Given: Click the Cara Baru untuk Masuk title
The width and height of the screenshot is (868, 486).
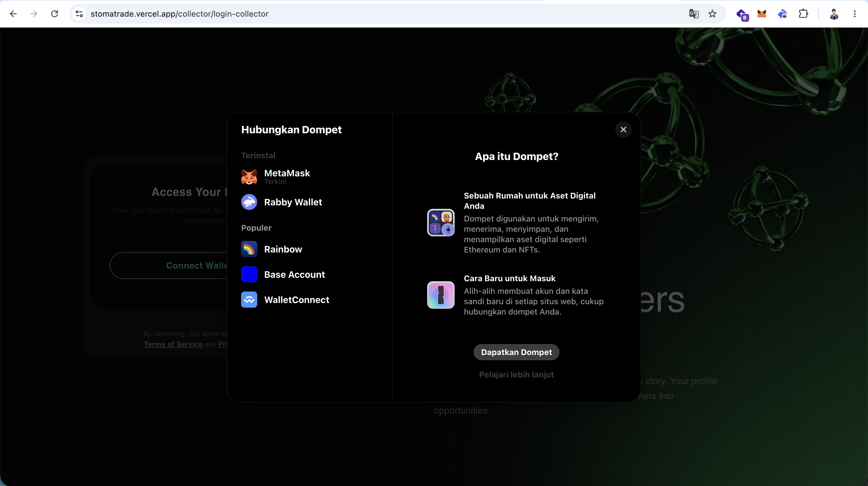Looking at the screenshot, I should pyautogui.click(x=509, y=279).
